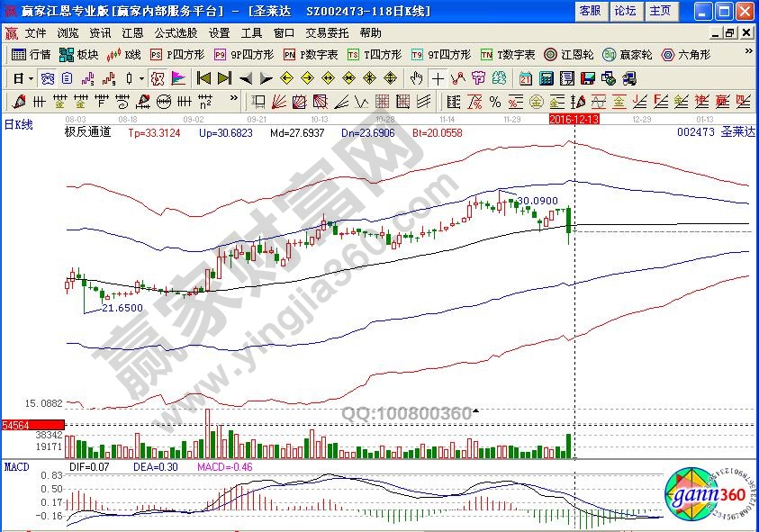Open the 公式选股 menu

176,32
